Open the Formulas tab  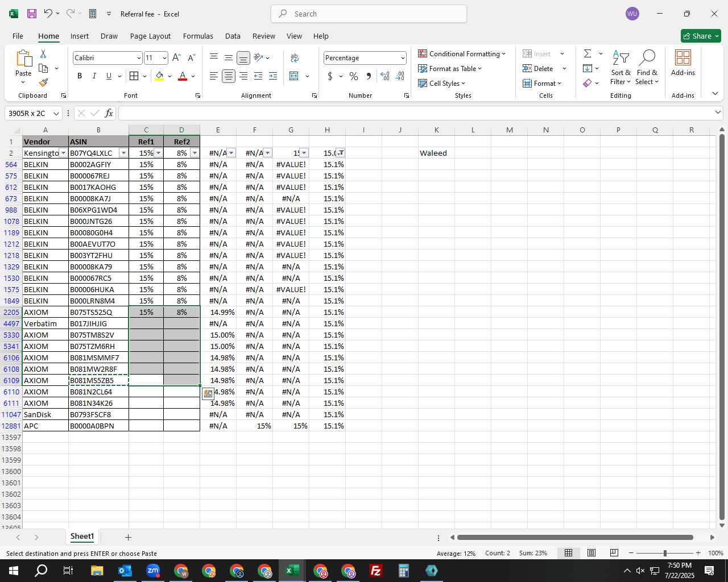pyautogui.click(x=198, y=36)
